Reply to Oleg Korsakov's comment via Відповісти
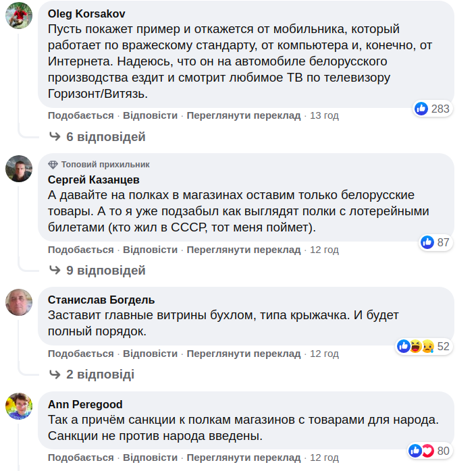 [x=150, y=115]
